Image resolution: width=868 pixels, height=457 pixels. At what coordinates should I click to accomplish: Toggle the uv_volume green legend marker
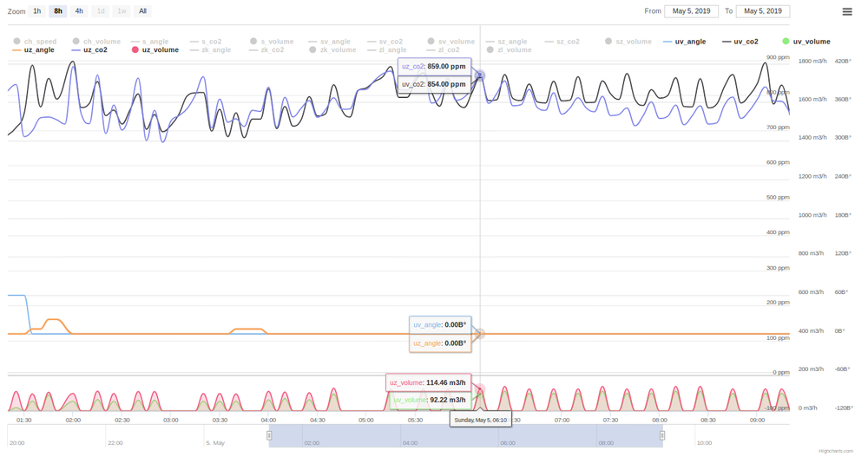786,41
